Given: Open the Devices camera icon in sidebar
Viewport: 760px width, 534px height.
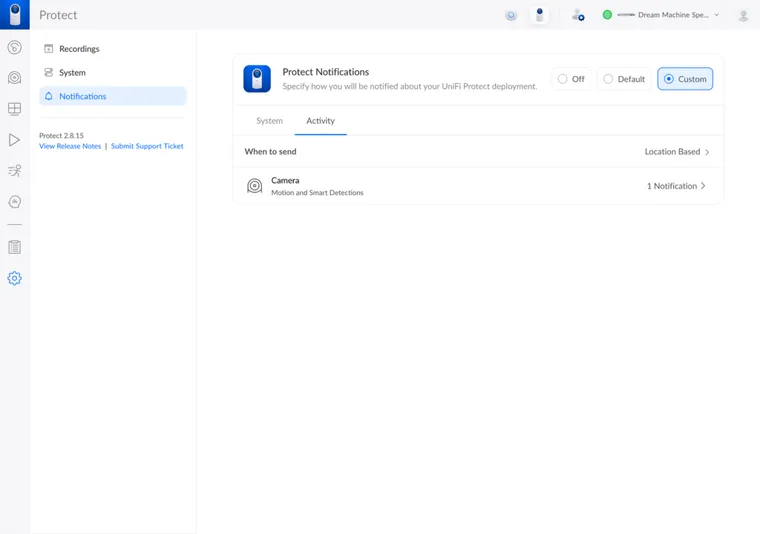Looking at the screenshot, I should tap(15, 78).
